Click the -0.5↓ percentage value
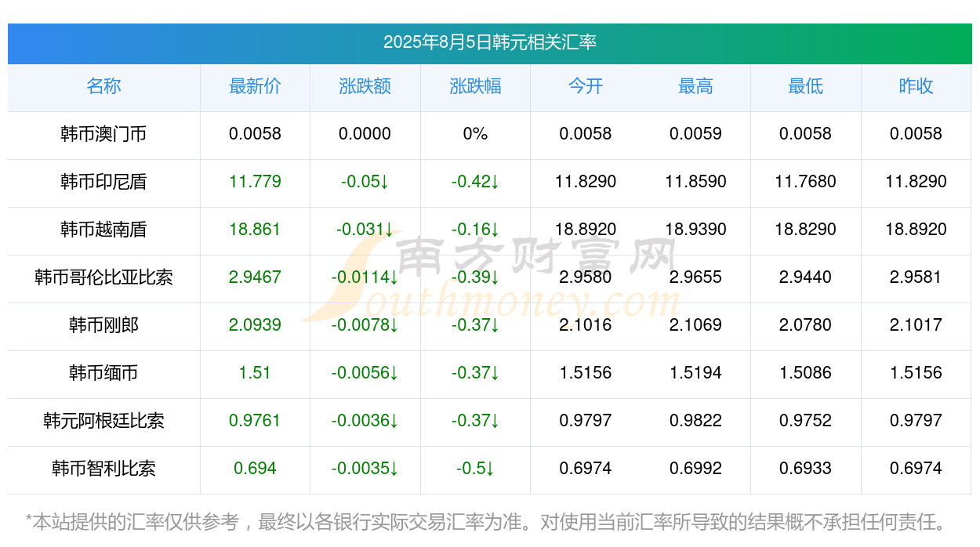 [x=475, y=469]
